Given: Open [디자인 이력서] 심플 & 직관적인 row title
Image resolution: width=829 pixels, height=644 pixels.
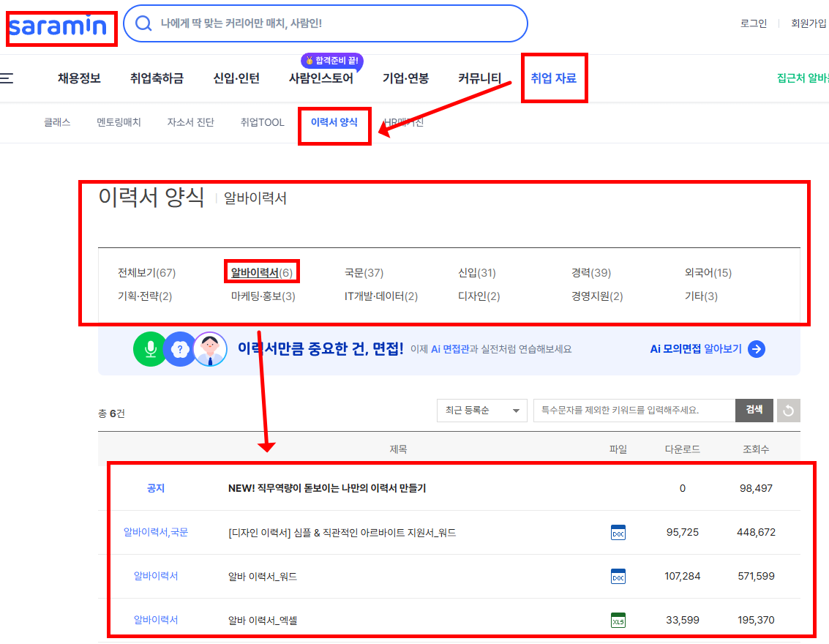Looking at the screenshot, I should 342,533.
